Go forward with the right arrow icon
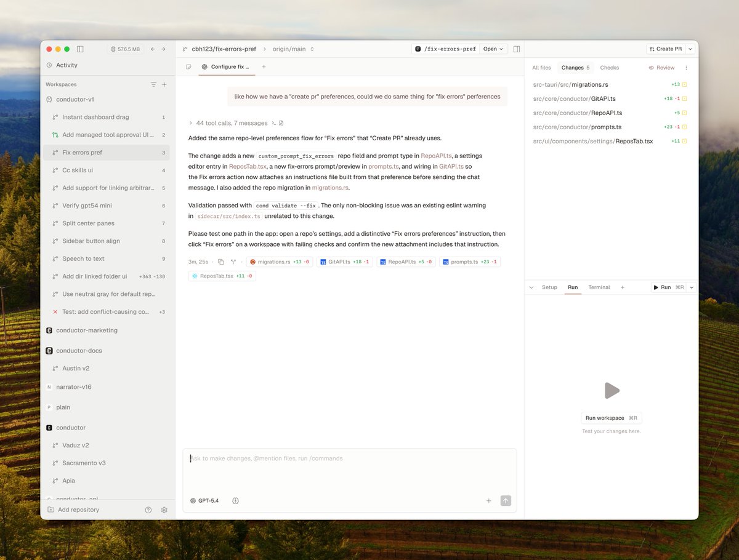Screen dimensions: 739x560 [x=163, y=49]
